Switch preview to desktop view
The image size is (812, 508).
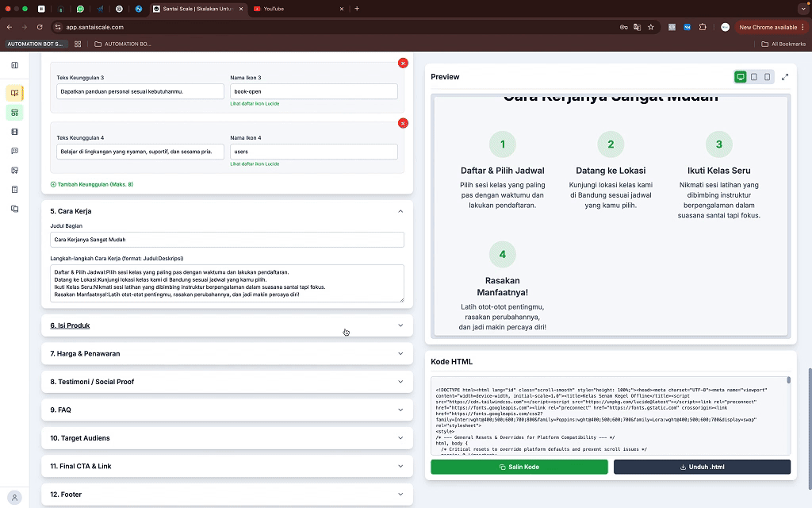[740, 77]
